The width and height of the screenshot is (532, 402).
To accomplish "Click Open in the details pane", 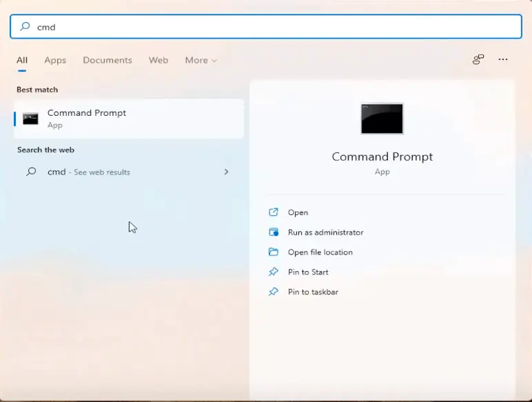I will click(x=298, y=212).
